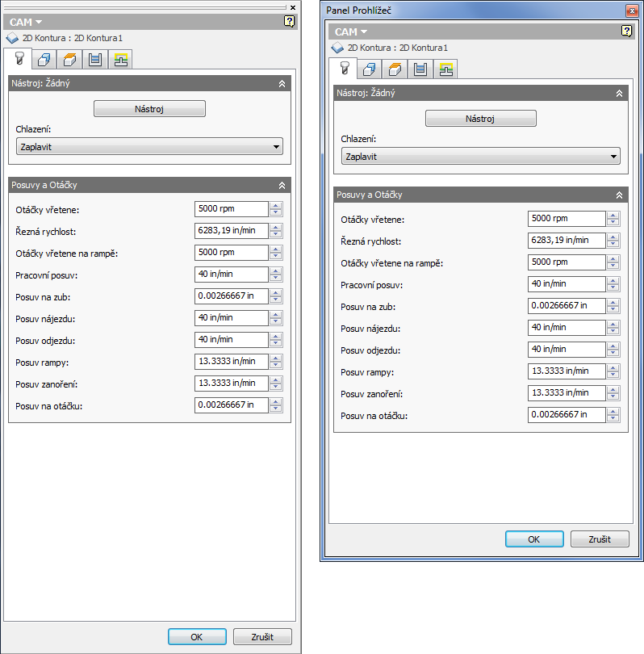Collapse Posuvy a Otáčky section in left panel
This screenshot has height=654, width=644.
pyautogui.click(x=282, y=185)
